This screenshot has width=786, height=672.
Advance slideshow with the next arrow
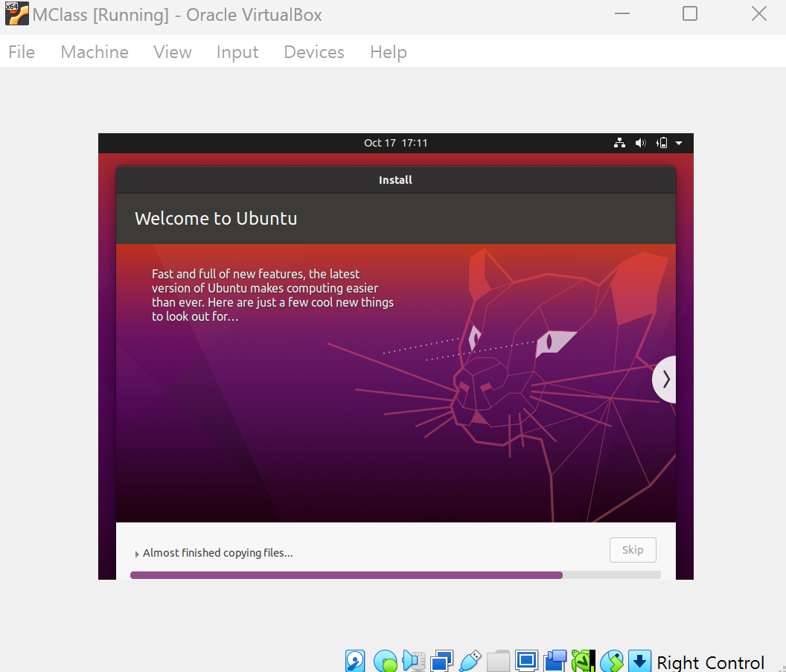coord(665,380)
